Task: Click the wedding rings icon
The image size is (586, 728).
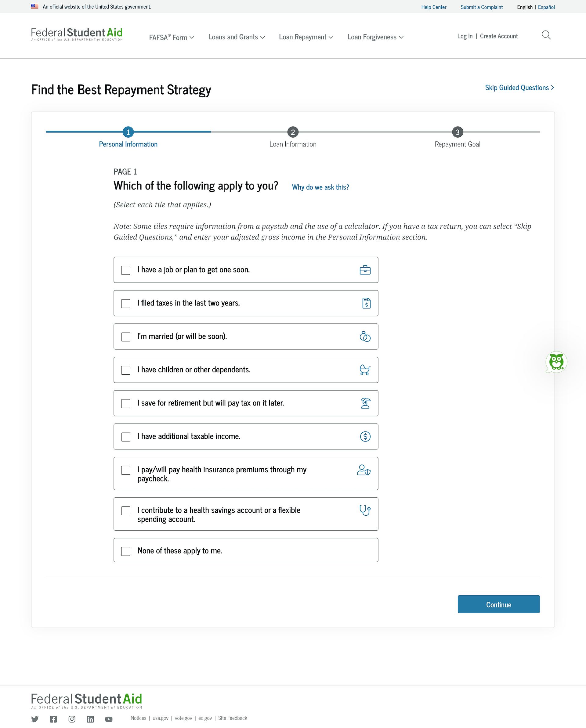Action: (365, 336)
